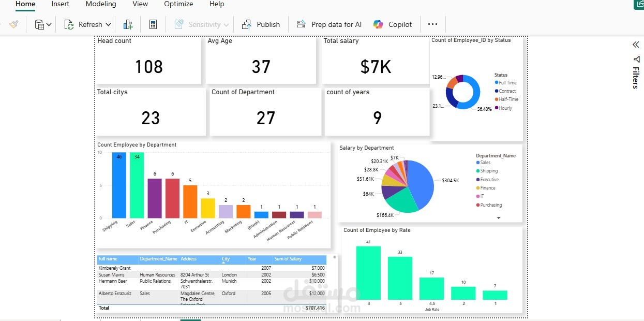Click the Prep data for AI label

[x=337, y=24]
